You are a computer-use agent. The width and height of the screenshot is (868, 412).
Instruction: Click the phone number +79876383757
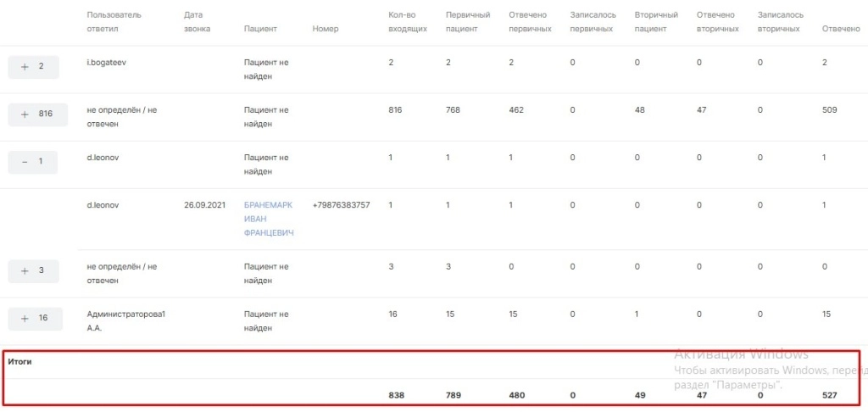coord(341,205)
